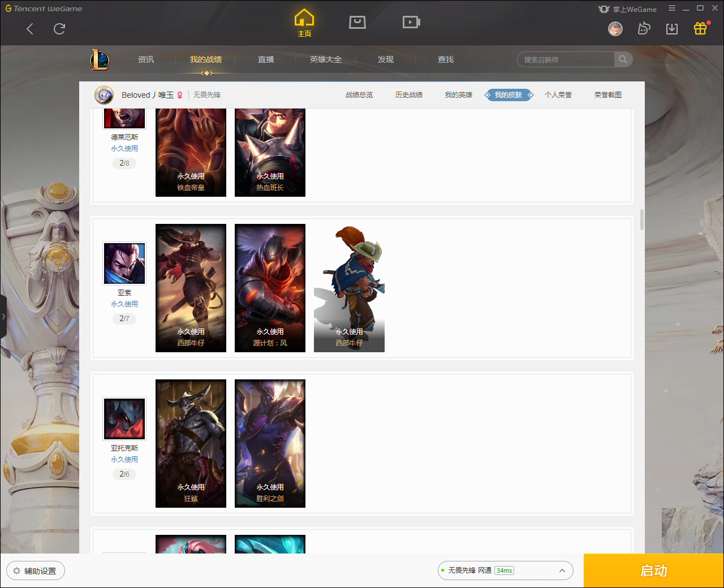The width and height of the screenshot is (724, 588).
Task: Click the League of Legends logo
Action: [100, 59]
